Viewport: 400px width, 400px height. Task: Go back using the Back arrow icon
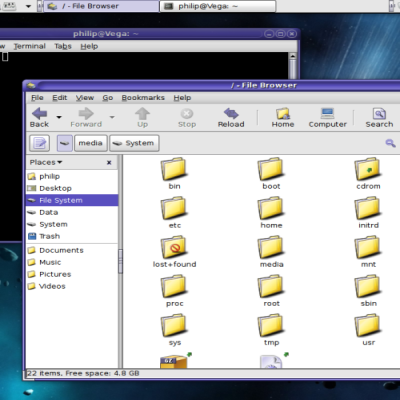40,114
